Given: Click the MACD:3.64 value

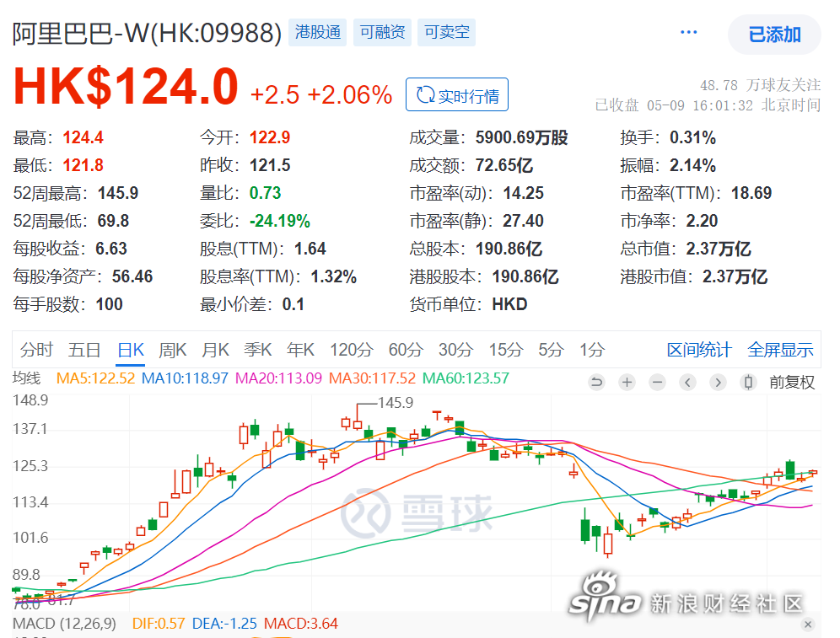Looking at the screenshot, I should click(x=301, y=624).
